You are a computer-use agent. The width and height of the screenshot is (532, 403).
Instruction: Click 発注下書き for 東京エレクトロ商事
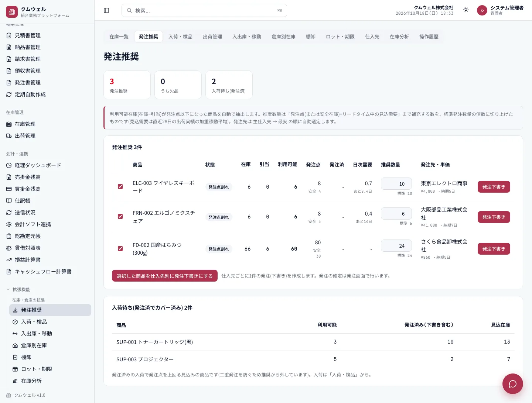[494, 187]
